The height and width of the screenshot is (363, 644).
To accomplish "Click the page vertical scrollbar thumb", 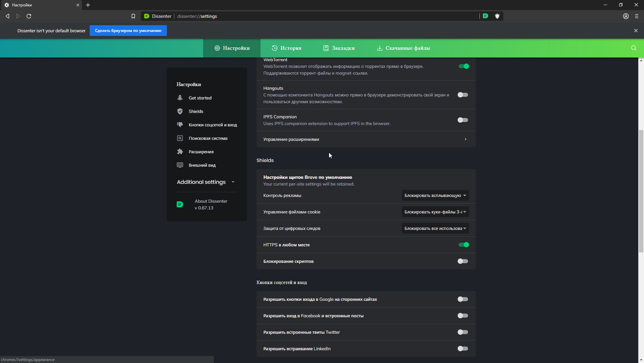I will (x=641, y=191).
